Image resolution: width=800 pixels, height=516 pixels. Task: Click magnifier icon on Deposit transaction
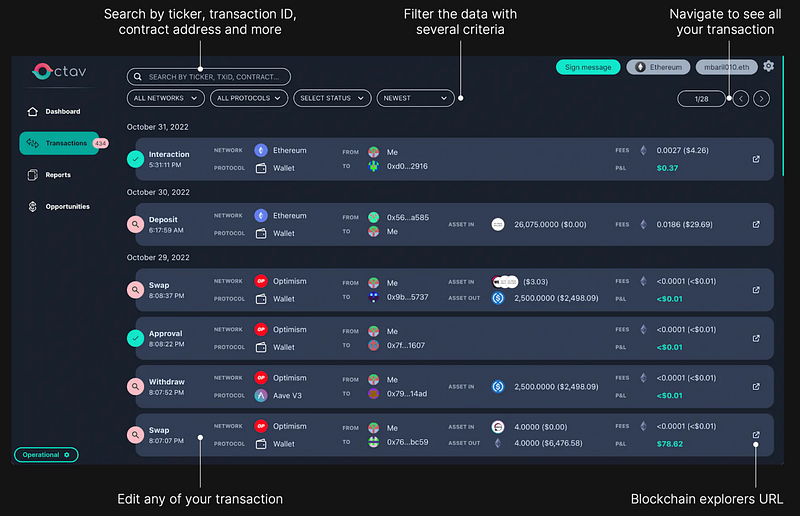tap(136, 224)
